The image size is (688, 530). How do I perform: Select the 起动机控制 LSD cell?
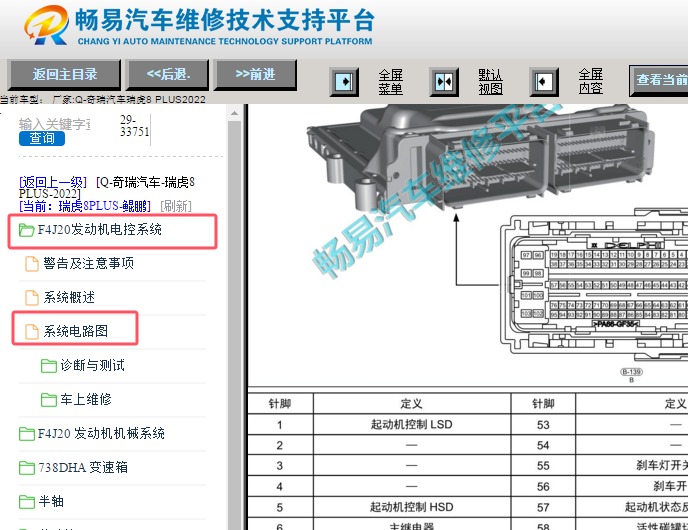pyautogui.click(x=412, y=425)
